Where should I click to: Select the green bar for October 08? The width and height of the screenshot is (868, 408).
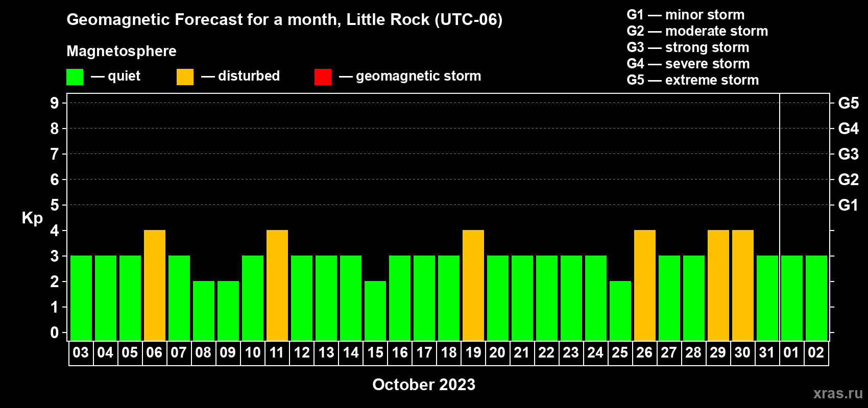(204, 311)
